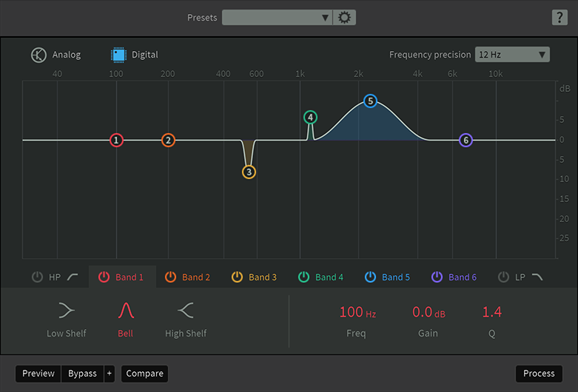Click the Bell label
Screen dimensions: 578x392
125,334
